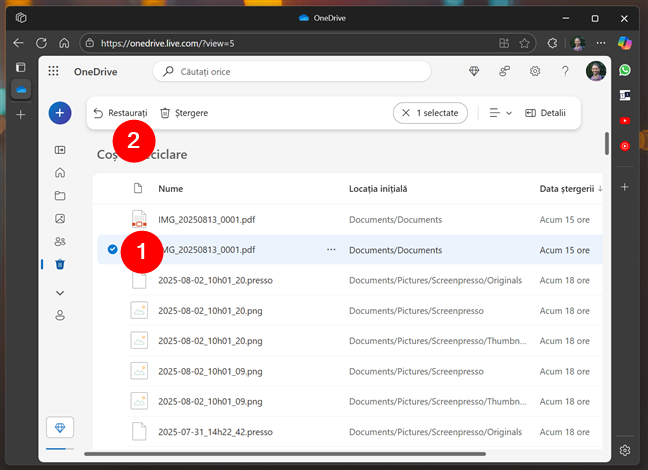
Task: Open the help question mark icon
Action: 565,71
